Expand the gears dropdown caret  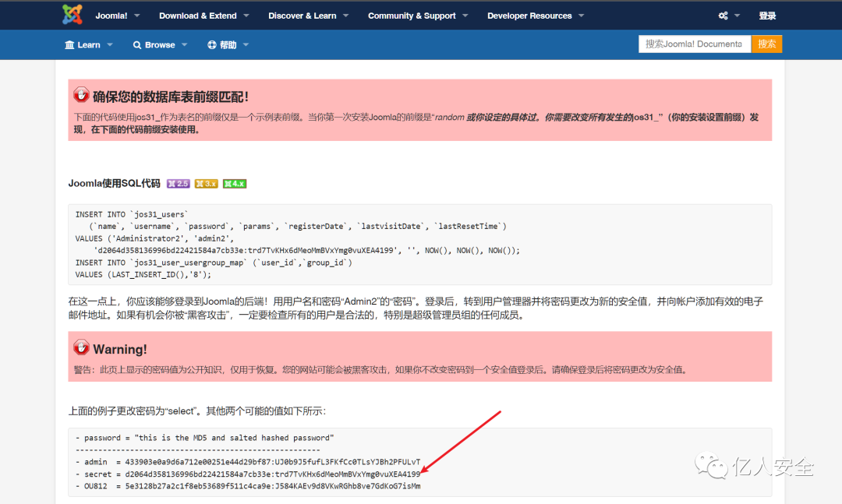[737, 16]
